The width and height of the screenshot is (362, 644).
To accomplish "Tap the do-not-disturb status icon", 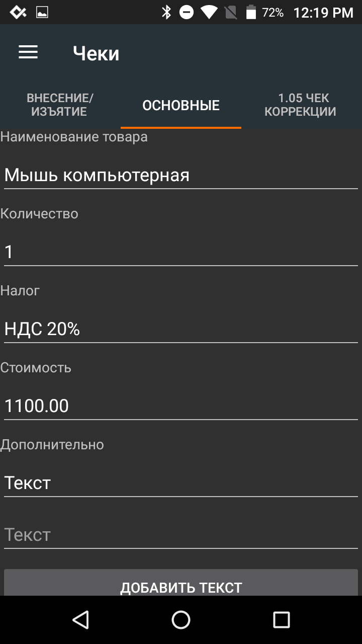I will 187,12.
